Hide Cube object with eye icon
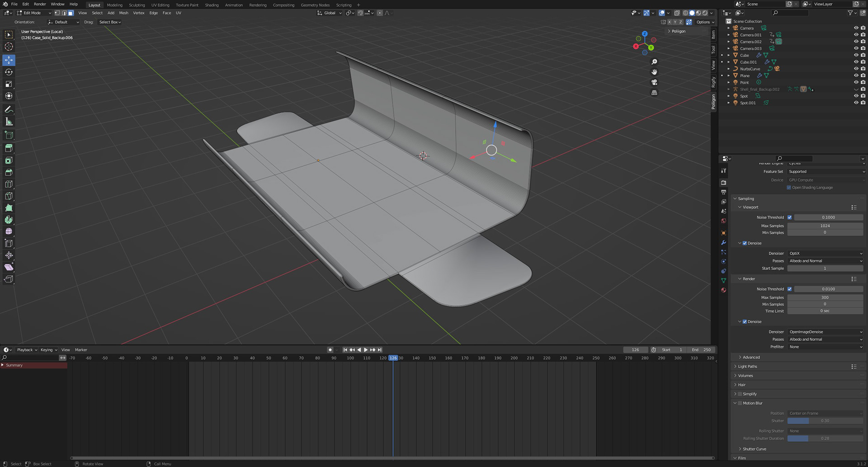Screen dimensions: 868x467 tap(856, 55)
